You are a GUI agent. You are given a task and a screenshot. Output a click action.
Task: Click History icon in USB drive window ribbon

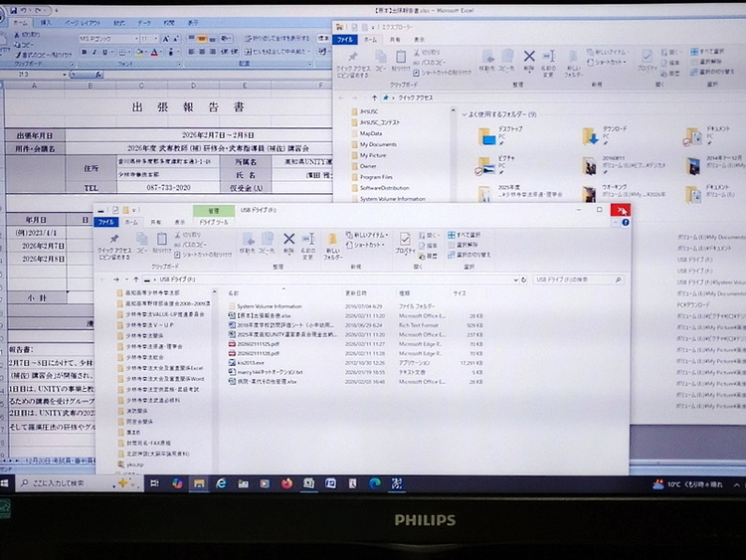[428, 256]
